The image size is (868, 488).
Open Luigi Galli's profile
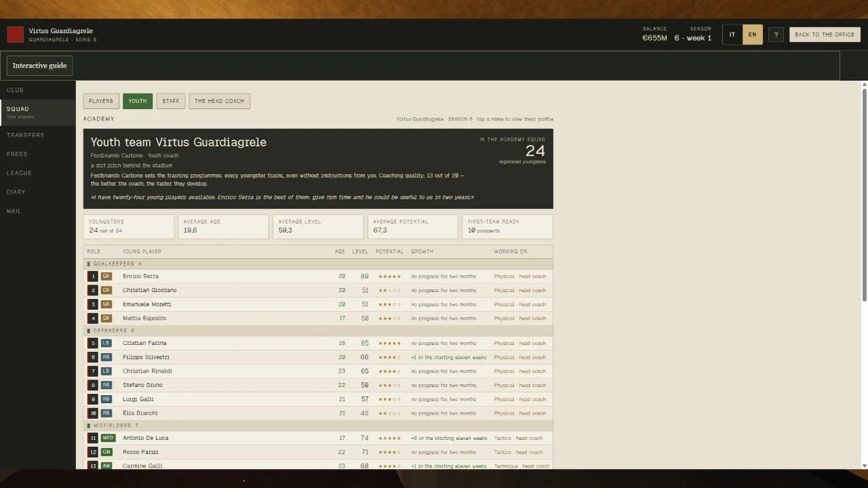[x=138, y=399]
